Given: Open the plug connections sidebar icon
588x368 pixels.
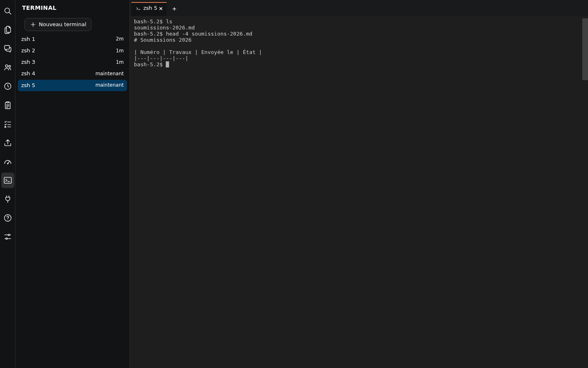Looking at the screenshot, I should (8, 199).
